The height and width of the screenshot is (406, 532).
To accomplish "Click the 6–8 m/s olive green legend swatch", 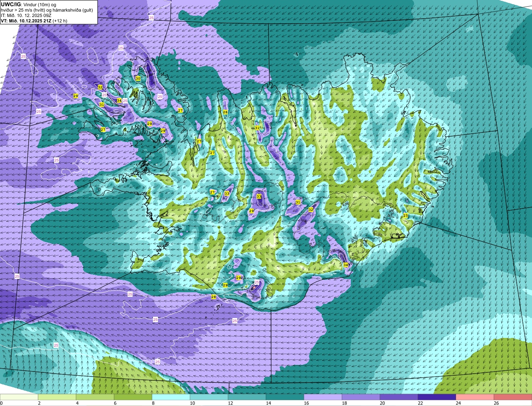I will pos(133,397).
